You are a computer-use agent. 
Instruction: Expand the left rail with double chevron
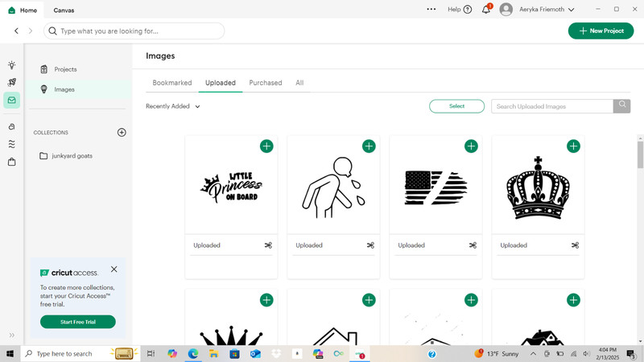click(x=11, y=335)
